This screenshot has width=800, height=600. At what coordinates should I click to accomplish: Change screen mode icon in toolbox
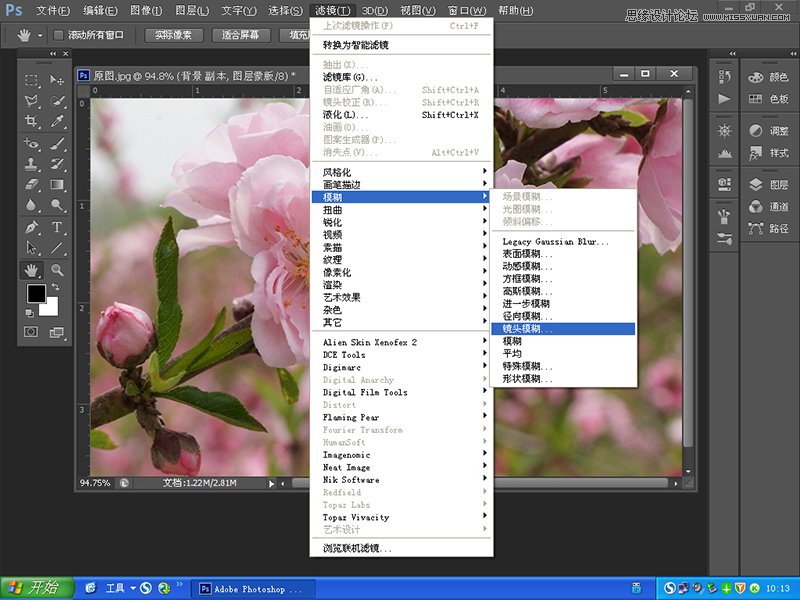tap(57, 333)
